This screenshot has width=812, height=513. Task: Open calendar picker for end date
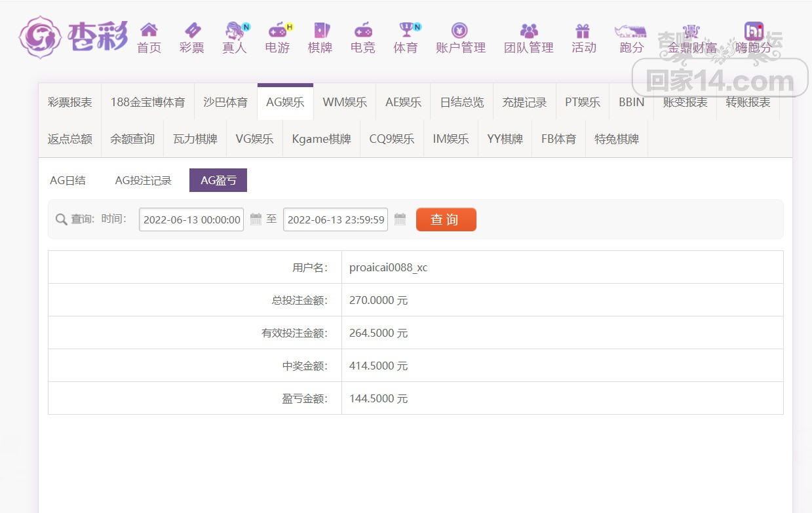click(400, 219)
